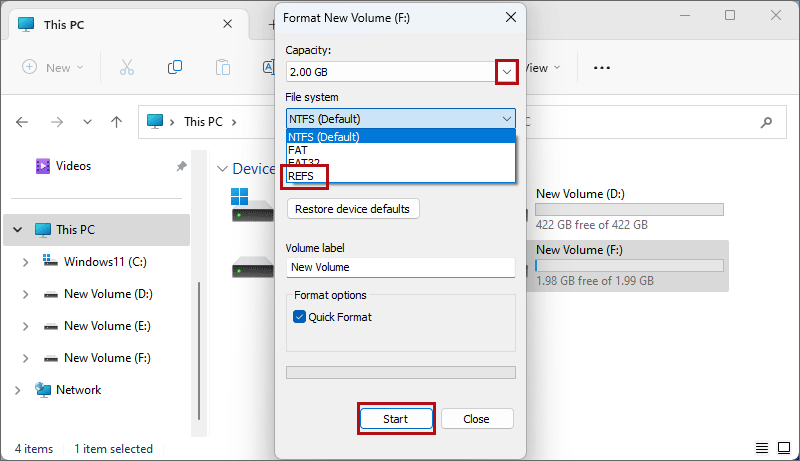Open the New button menu in toolbar
Screen dimensions: 800x461
[x=53, y=68]
